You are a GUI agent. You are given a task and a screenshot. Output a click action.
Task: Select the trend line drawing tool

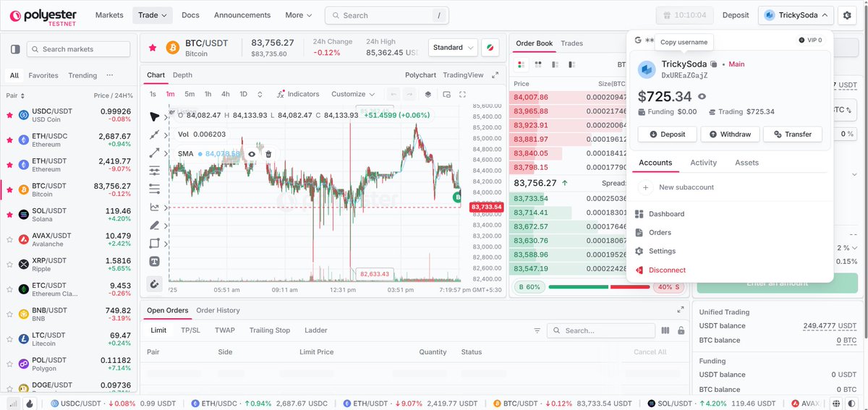[x=155, y=134]
